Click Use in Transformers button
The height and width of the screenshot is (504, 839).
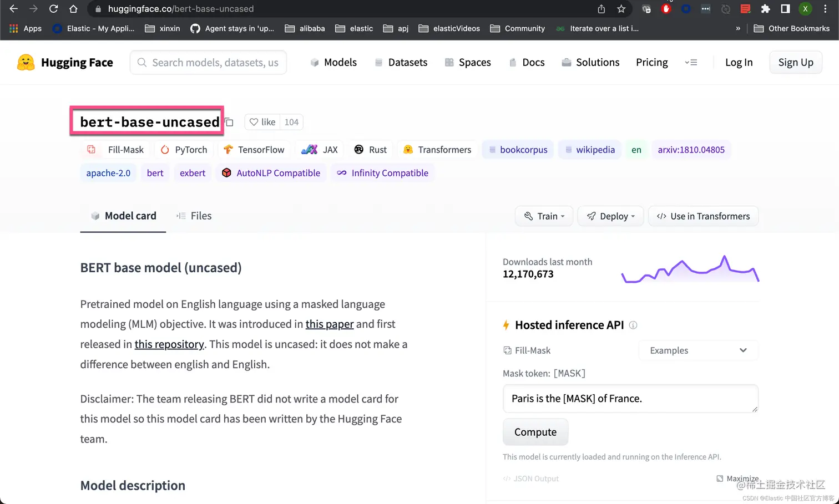point(703,216)
